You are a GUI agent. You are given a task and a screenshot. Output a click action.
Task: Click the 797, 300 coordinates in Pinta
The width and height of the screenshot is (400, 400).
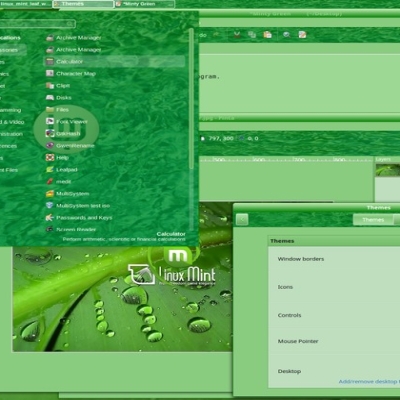[x=221, y=138]
